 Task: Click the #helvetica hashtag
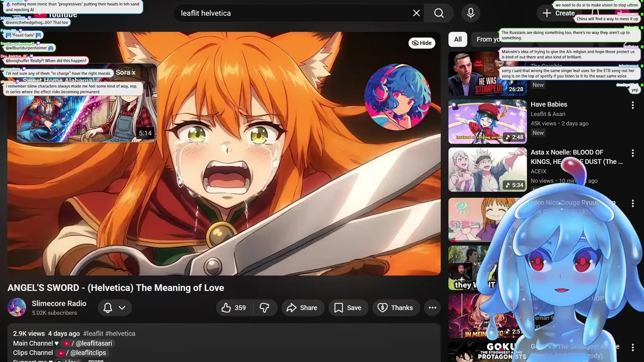coord(120,333)
